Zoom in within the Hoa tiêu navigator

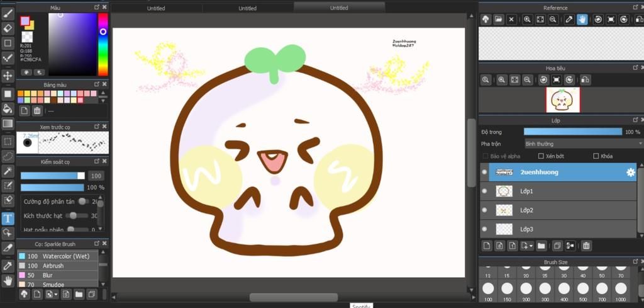(x=502, y=80)
